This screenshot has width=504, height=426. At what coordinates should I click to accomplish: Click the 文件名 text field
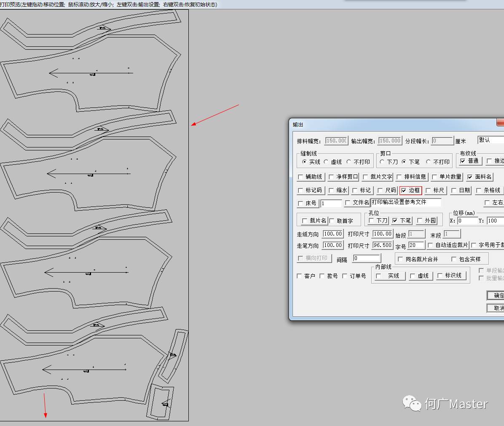[406, 203]
